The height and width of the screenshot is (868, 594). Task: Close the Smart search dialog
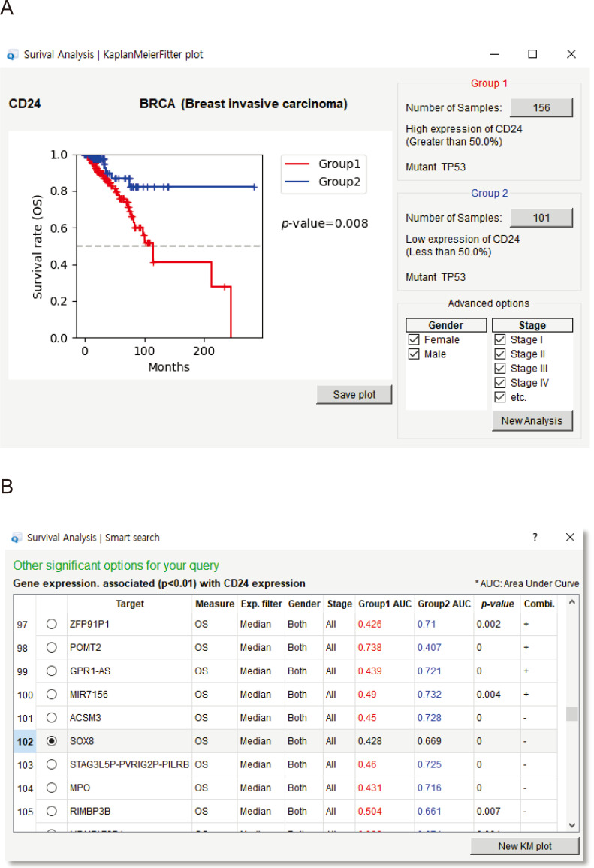click(x=570, y=538)
